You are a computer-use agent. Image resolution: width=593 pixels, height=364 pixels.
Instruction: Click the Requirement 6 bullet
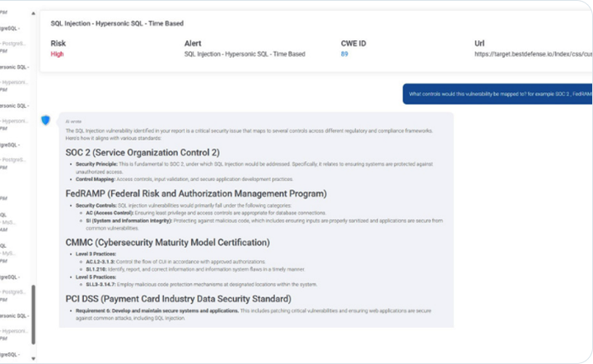254,315
